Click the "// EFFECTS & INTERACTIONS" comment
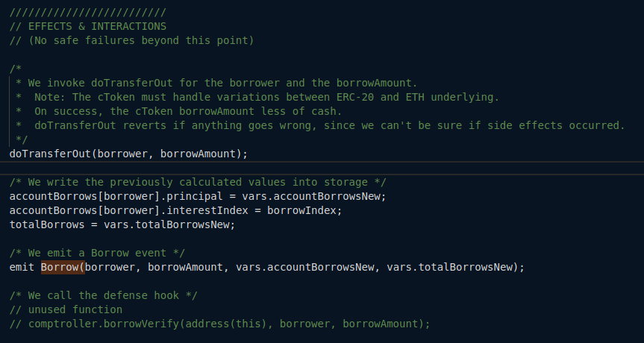The height and width of the screenshot is (343, 644). tap(88, 27)
